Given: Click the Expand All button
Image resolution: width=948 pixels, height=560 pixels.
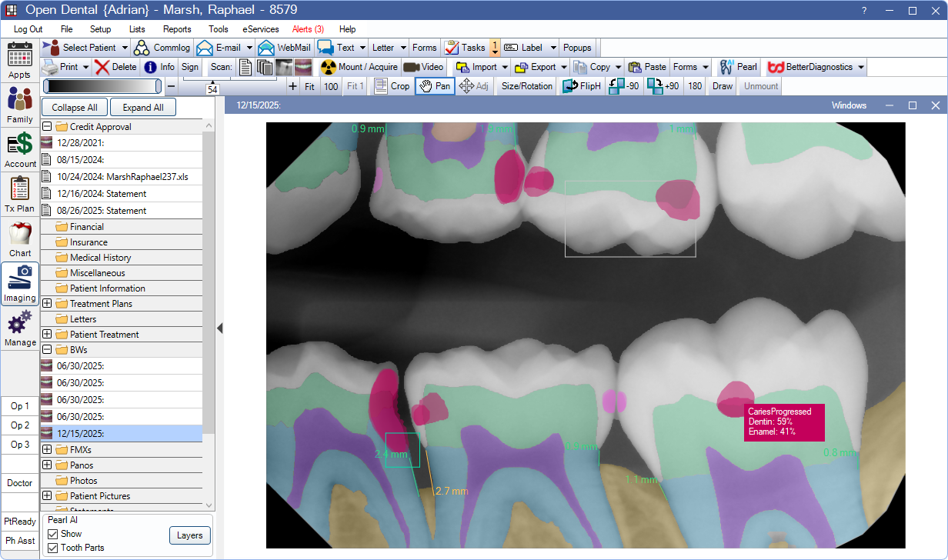Looking at the screenshot, I should [142, 107].
